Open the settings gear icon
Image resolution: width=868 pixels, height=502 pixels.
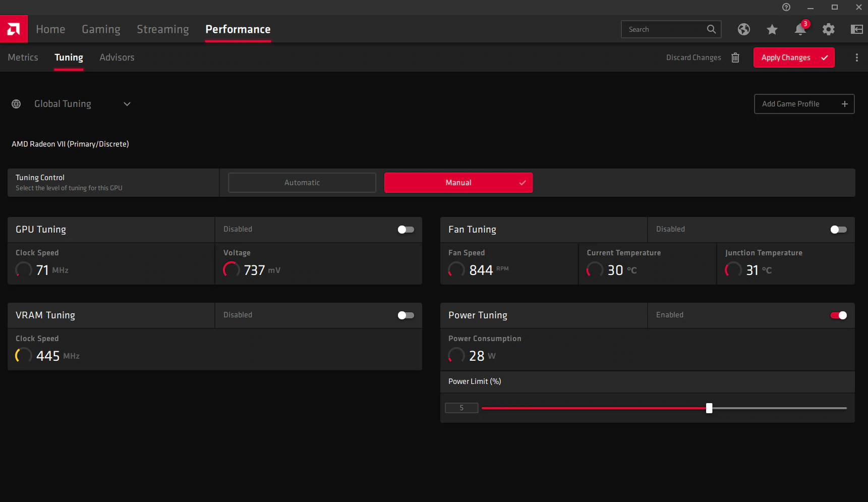coord(829,29)
